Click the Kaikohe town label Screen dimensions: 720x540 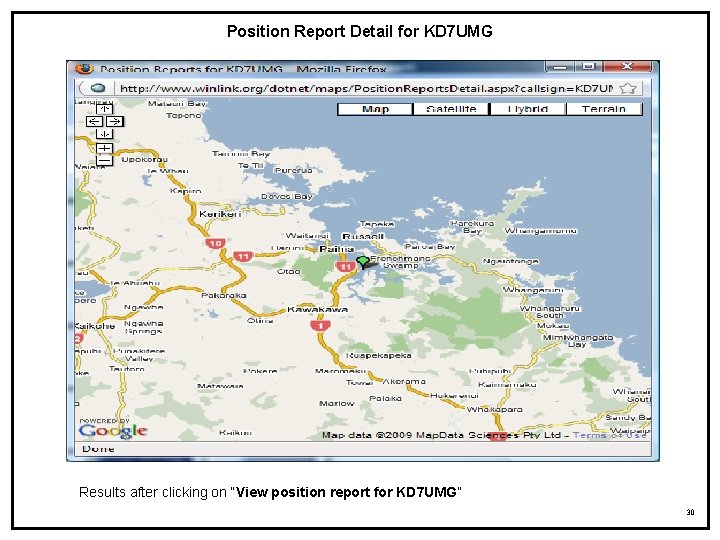click(x=95, y=326)
